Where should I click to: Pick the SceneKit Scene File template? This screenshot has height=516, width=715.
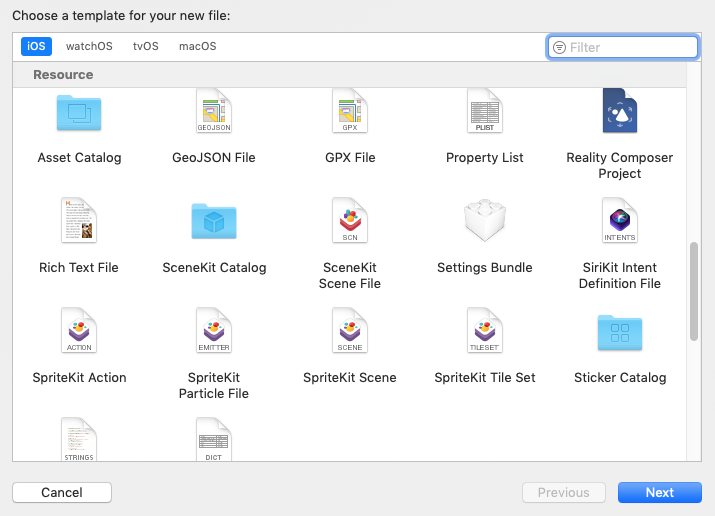[x=350, y=221]
